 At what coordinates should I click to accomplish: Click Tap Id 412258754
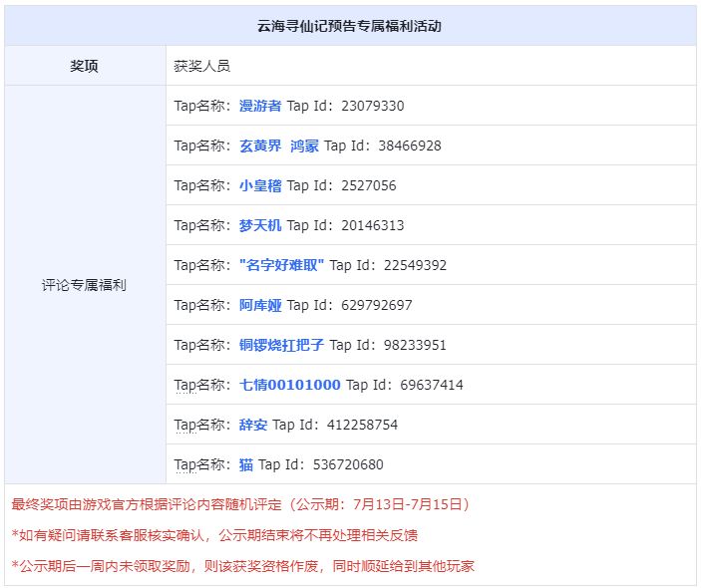[x=335, y=425]
